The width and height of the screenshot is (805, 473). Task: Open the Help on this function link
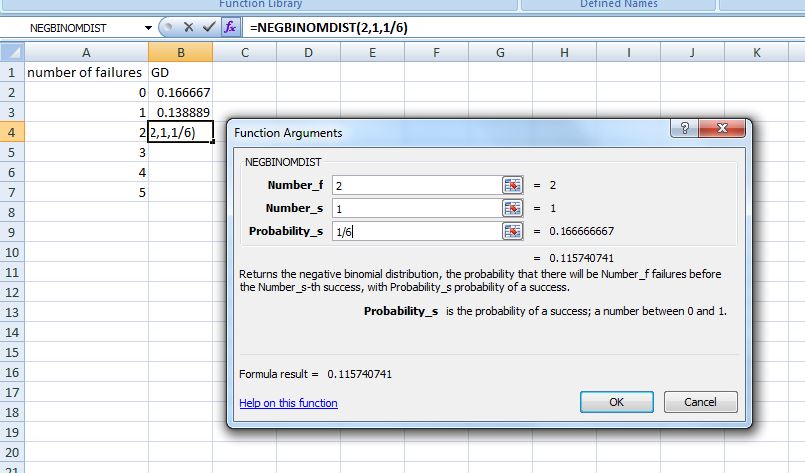tap(288, 403)
